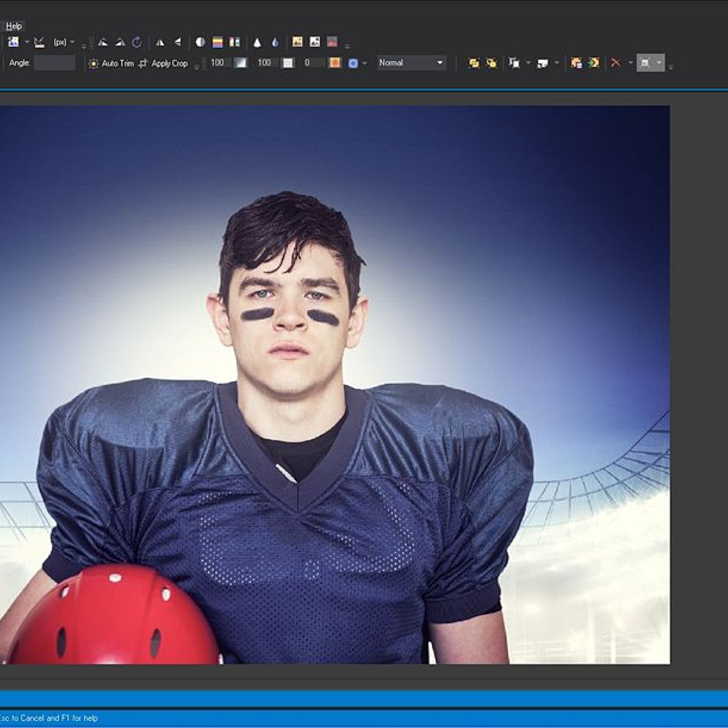Click the green arrow import icon

click(593, 63)
